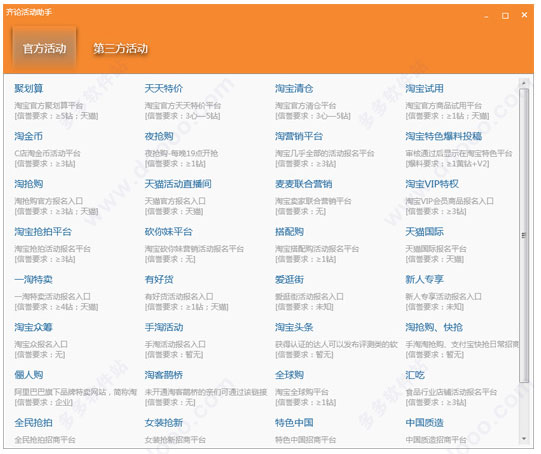Open the 天猫国际 link

tap(424, 231)
